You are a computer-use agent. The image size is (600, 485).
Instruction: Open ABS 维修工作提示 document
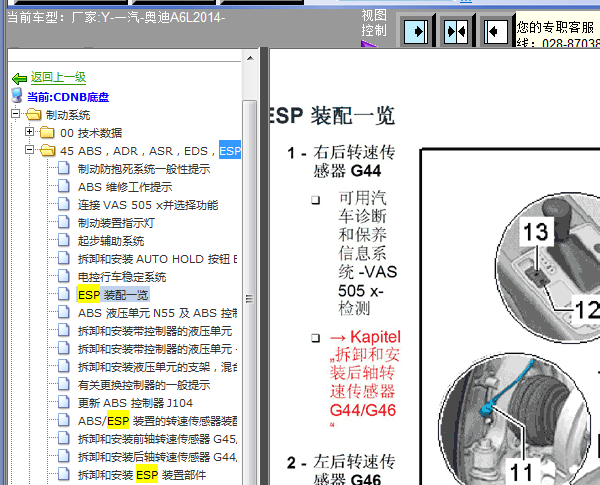pos(125,187)
